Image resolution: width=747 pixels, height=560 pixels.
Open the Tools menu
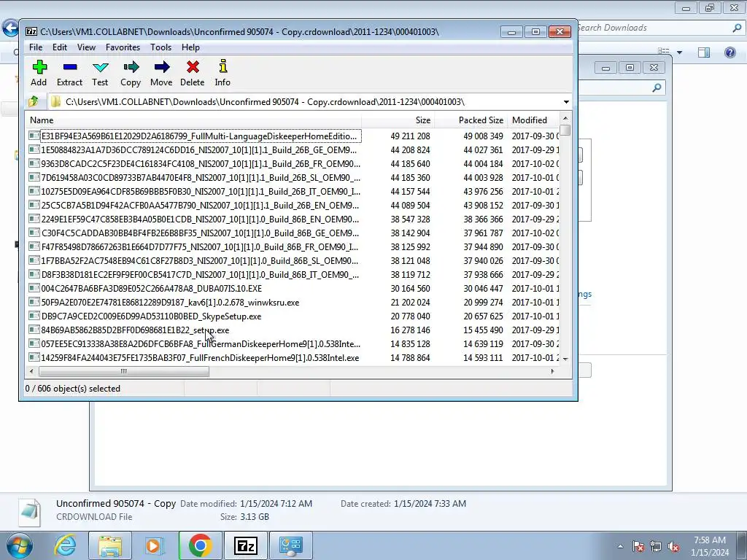(x=160, y=47)
